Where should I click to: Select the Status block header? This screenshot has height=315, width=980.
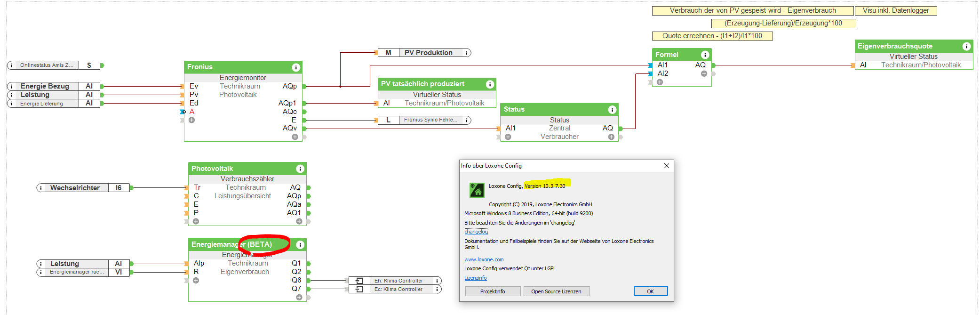[x=559, y=109]
